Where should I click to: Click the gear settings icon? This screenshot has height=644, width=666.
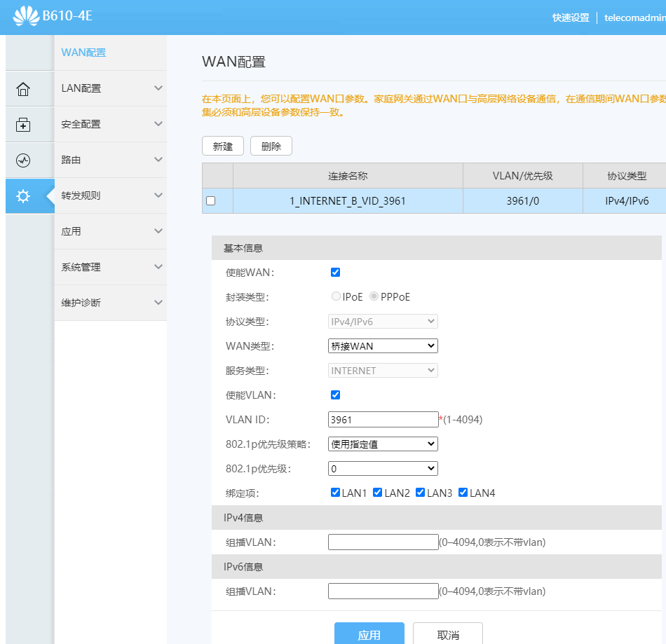point(23,196)
